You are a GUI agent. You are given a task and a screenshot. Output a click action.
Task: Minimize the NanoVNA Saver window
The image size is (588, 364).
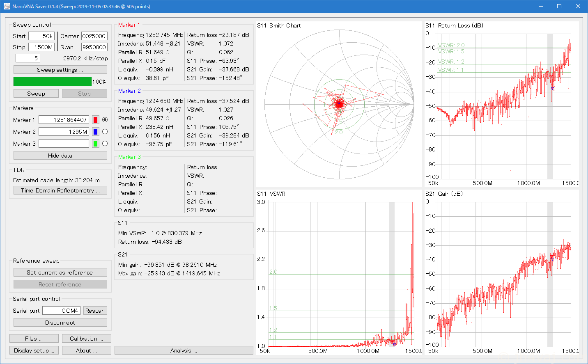pos(541,6)
